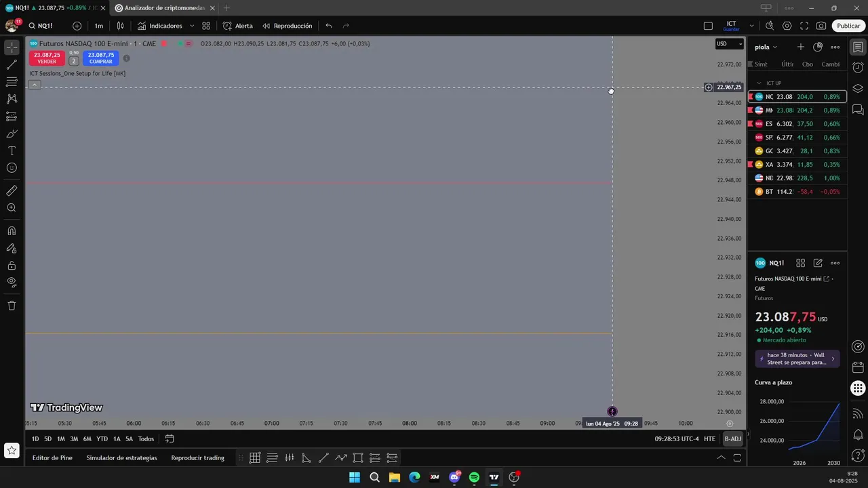
Task: Open the candlestick chart type menu
Action: (121, 26)
